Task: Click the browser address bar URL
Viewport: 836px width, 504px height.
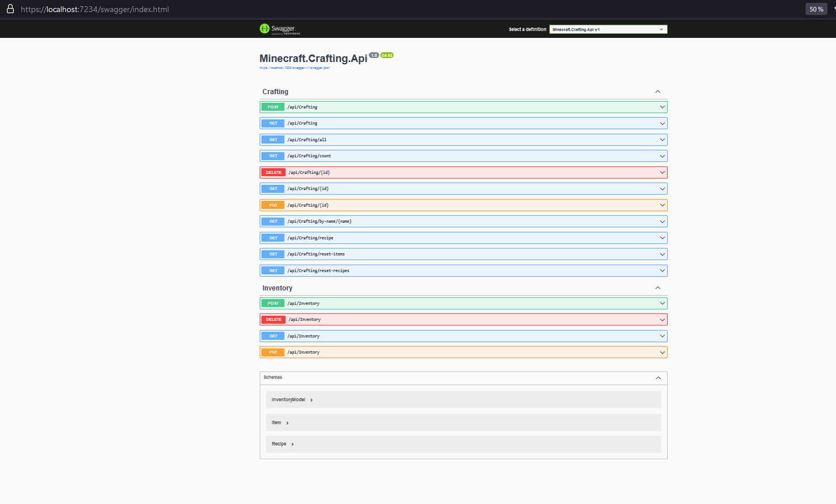Action: click(95, 9)
